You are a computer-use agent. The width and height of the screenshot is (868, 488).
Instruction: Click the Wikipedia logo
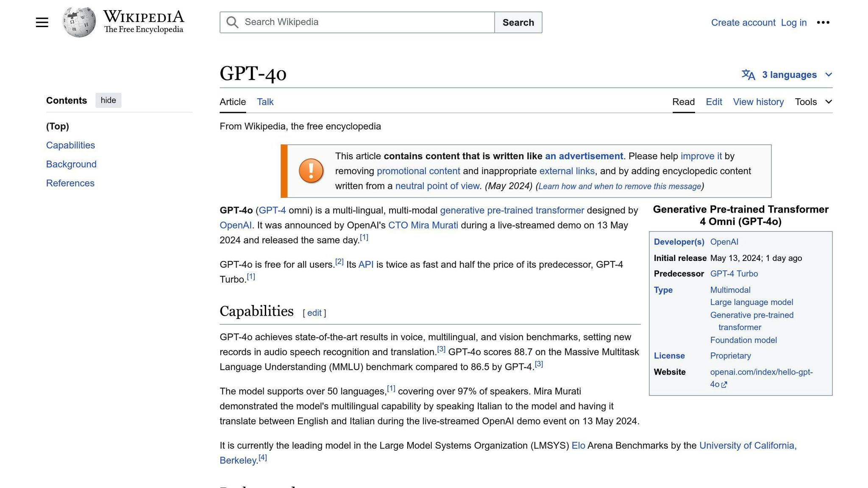pos(79,21)
